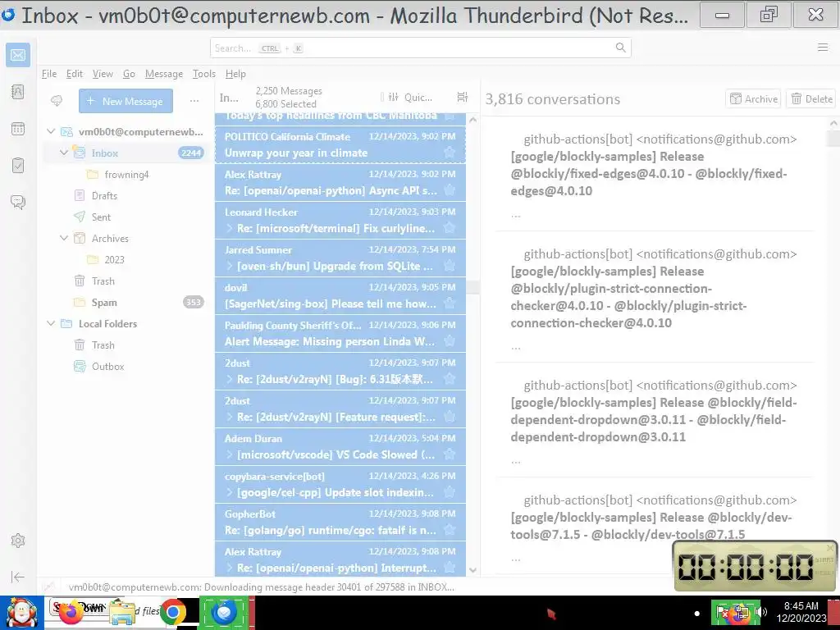Image resolution: width=840 pixels, height=630 pixels.
Task: Star the Jarred Sumner message
Action: coord(450,266)
